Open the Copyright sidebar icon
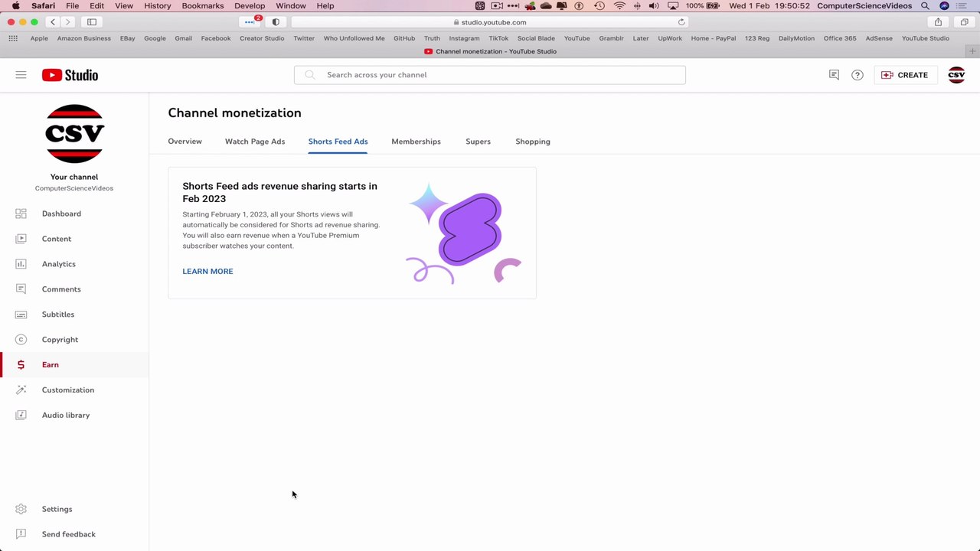 click(x=21, y=340)
